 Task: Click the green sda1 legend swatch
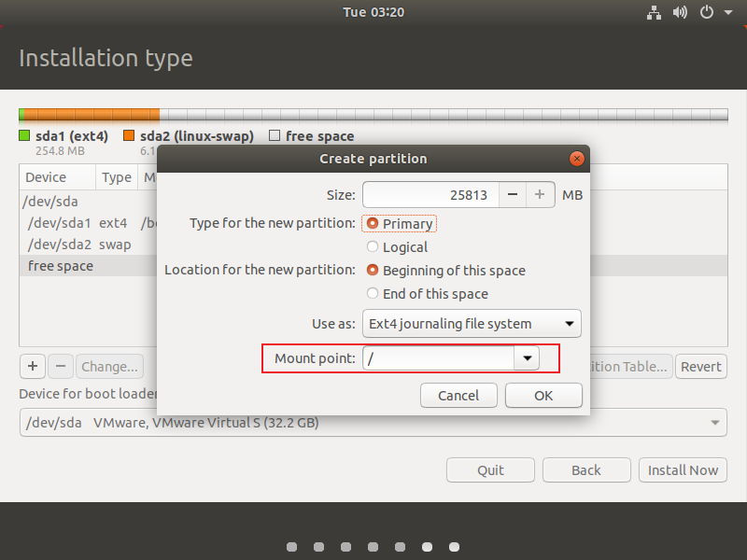24,135
